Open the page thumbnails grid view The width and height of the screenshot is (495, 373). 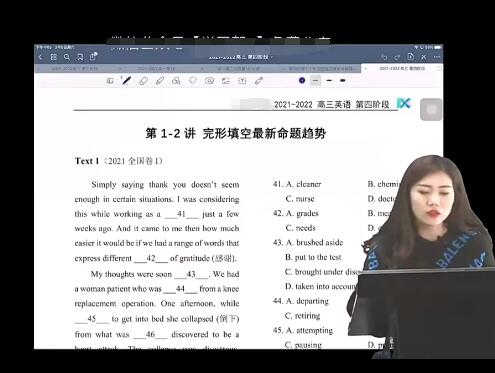click(x=53, y=57)
